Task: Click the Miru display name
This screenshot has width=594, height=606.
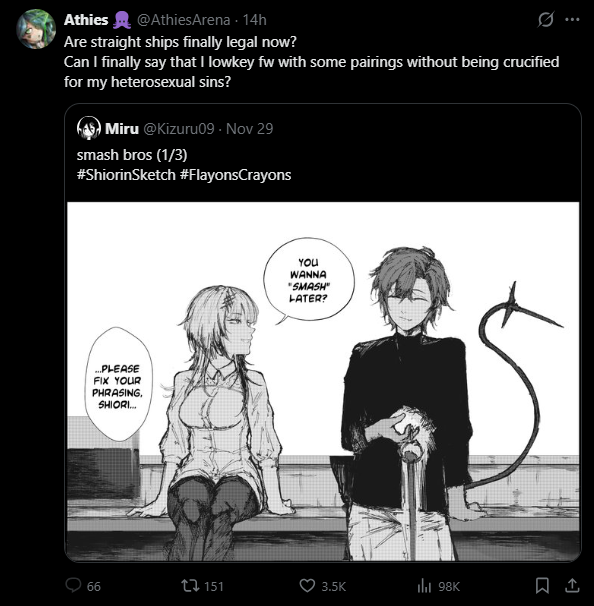Action: point(122,129)
